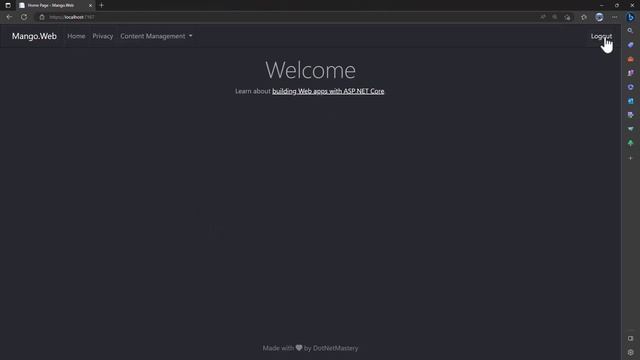The image size is (640, 360).
Task: Open the red toolbox sidebar icon
Action: (631, 59)
